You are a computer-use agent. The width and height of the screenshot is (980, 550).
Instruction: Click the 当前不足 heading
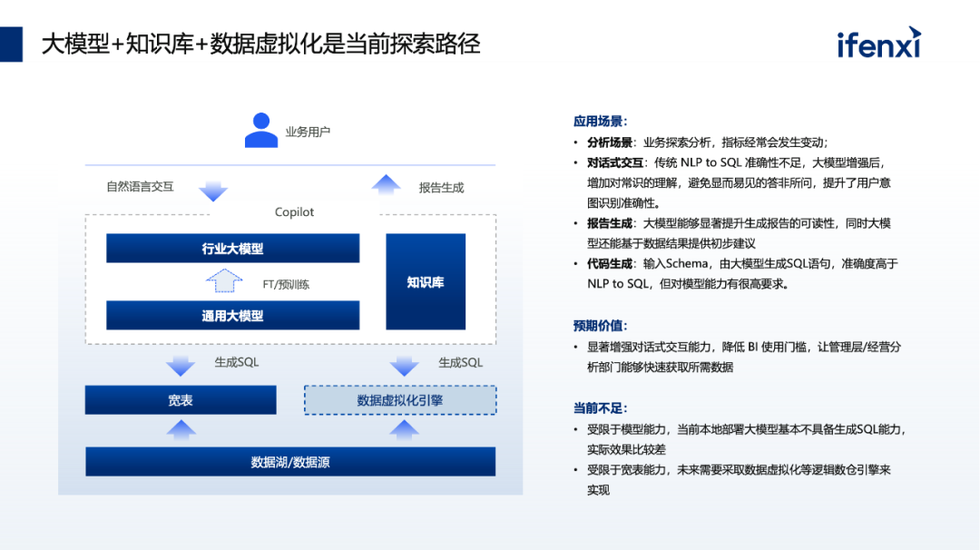(x=600, y=408)
